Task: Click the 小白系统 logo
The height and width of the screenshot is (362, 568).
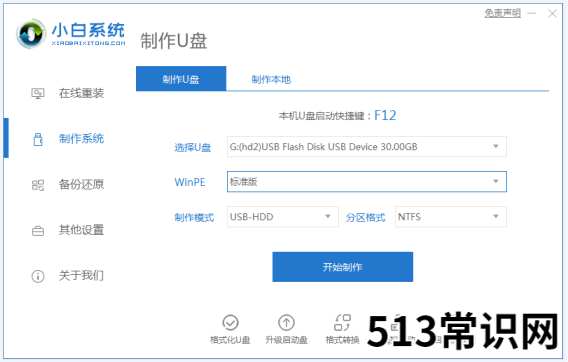Action: click(71, 34)
